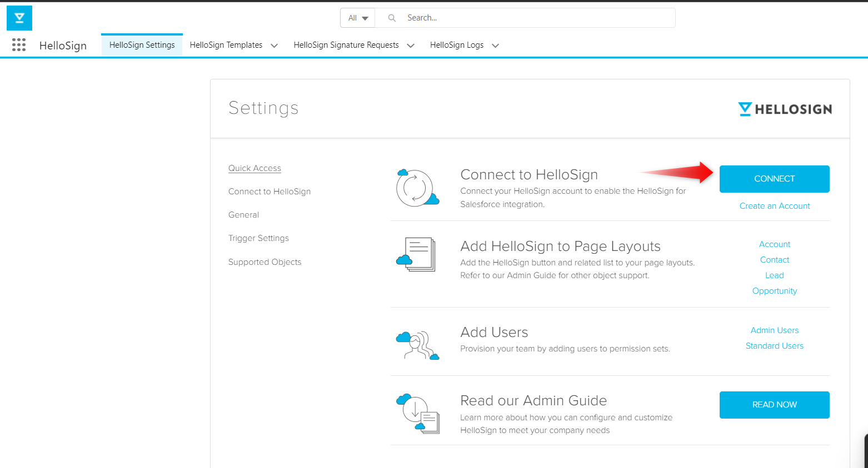Open the Create an Account link
This screenshot has height=468, width=868.
click(x=774, y=205)
